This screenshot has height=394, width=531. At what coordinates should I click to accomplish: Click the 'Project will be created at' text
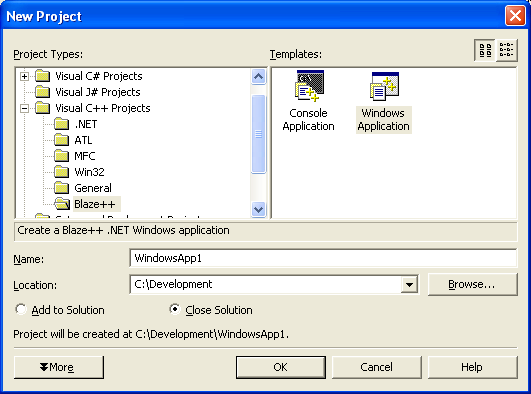[x=151, y=334]
